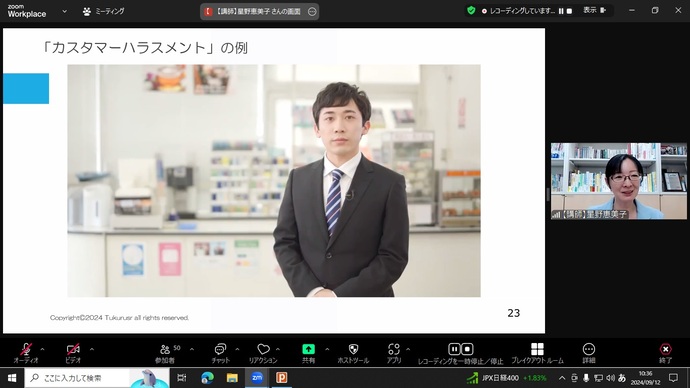Unmute the audio microphone in Zoom toolbar
690x388 pixels.
26,353
